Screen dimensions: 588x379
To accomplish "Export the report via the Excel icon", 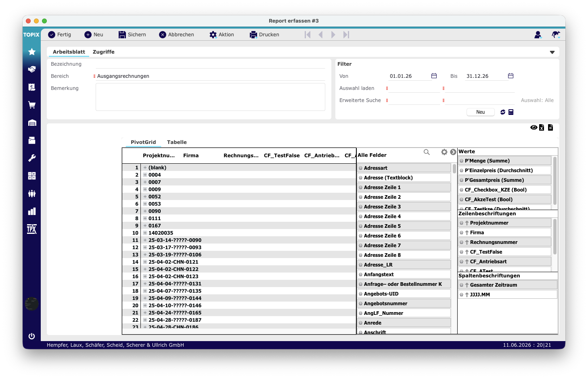I will (x=542, y=127).
